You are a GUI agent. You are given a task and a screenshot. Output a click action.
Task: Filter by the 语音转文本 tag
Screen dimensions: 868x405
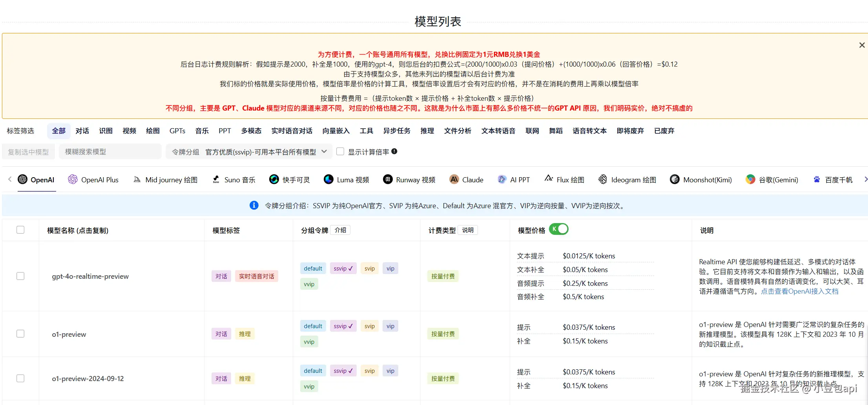click(x=589, y=131)
